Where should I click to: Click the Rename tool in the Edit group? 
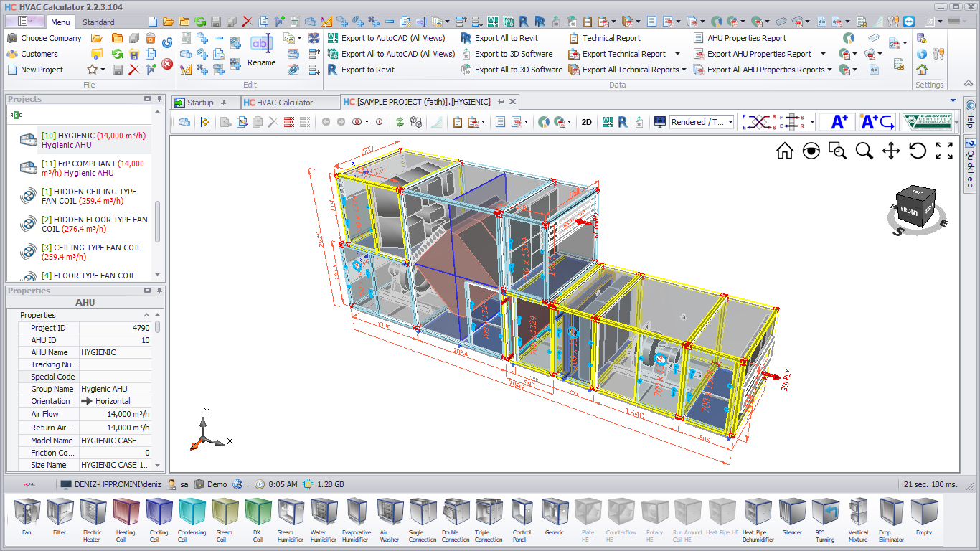click(262, 50)
